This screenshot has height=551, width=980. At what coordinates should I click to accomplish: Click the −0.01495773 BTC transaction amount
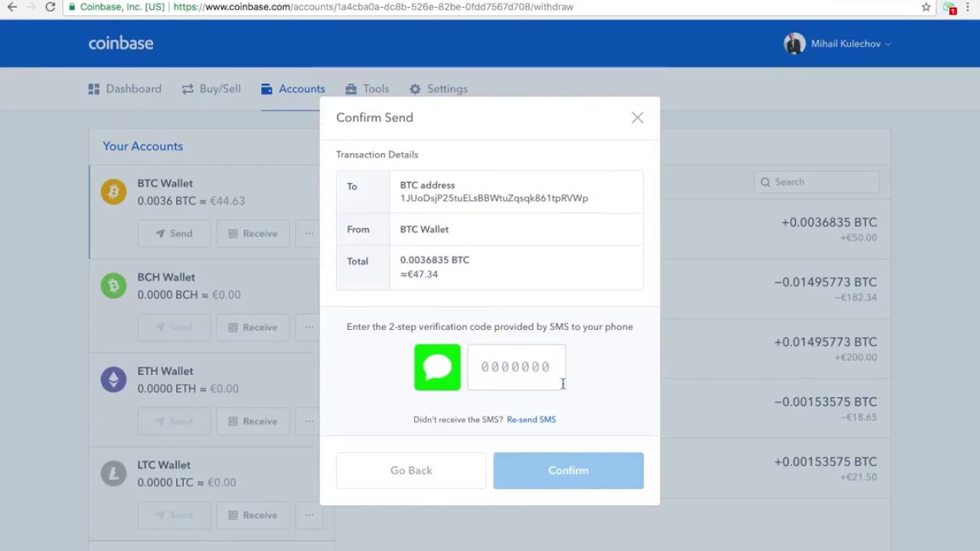(x=825, y=282)
